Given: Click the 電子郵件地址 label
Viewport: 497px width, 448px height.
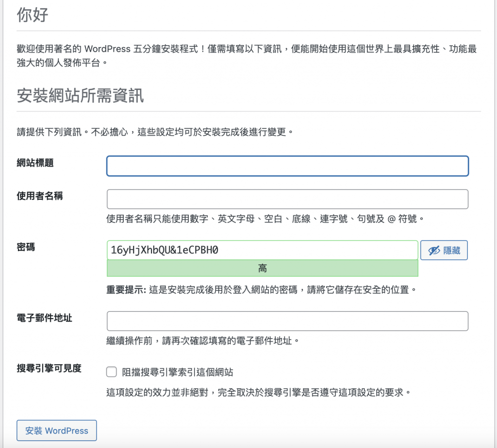Looking at the screenshot, I should (44, 318).
